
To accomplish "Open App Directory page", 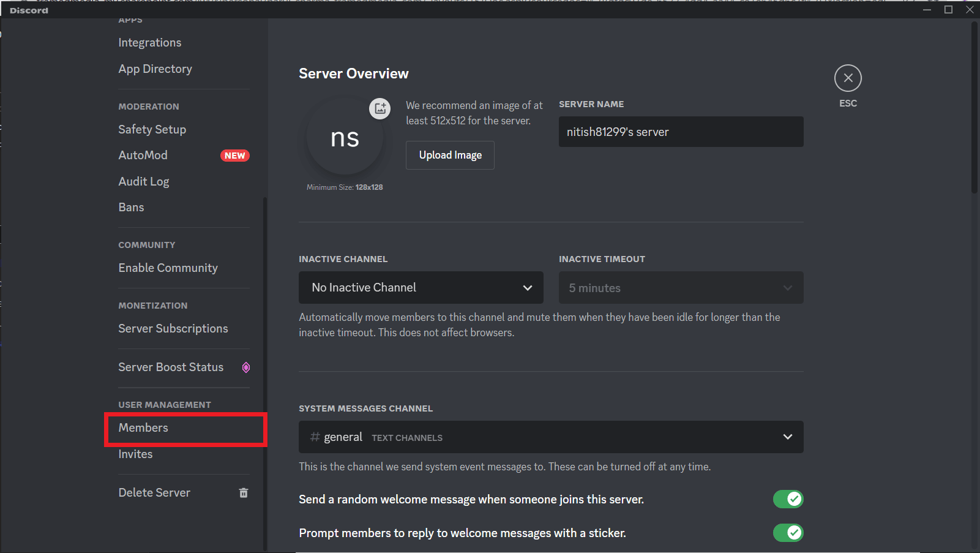I will click(x=155, y=69).
